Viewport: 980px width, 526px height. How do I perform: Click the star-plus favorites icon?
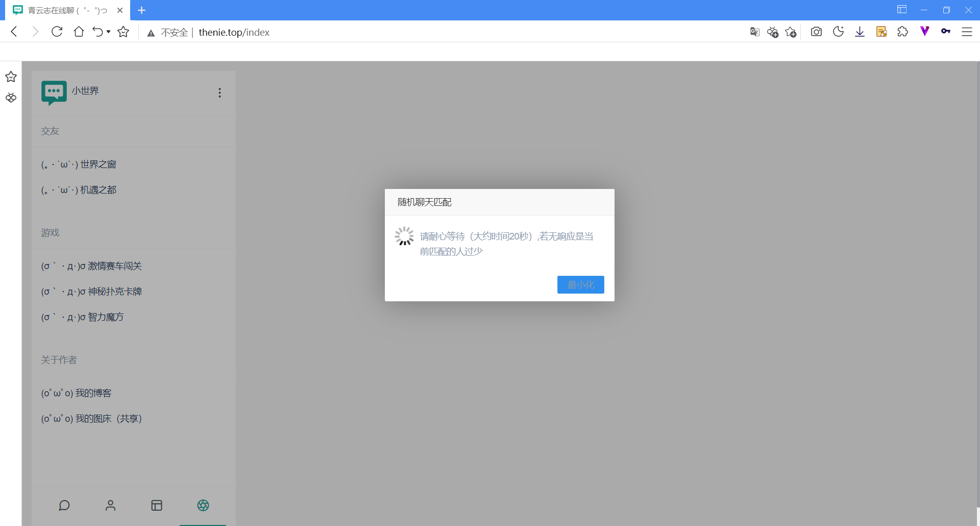[x=791, y=32]
